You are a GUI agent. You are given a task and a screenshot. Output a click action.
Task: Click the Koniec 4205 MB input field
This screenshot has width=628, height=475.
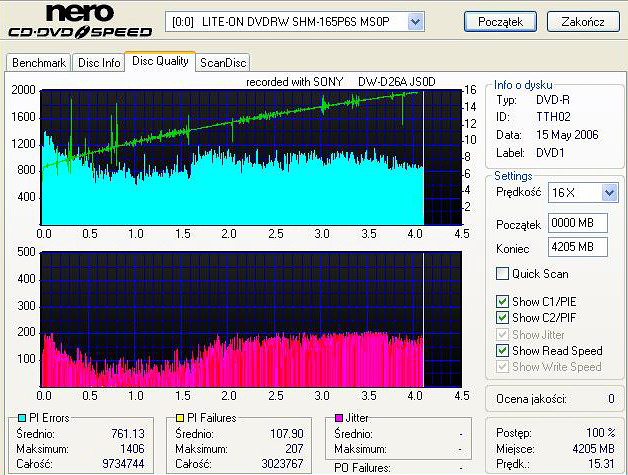(x=578, y=247)
